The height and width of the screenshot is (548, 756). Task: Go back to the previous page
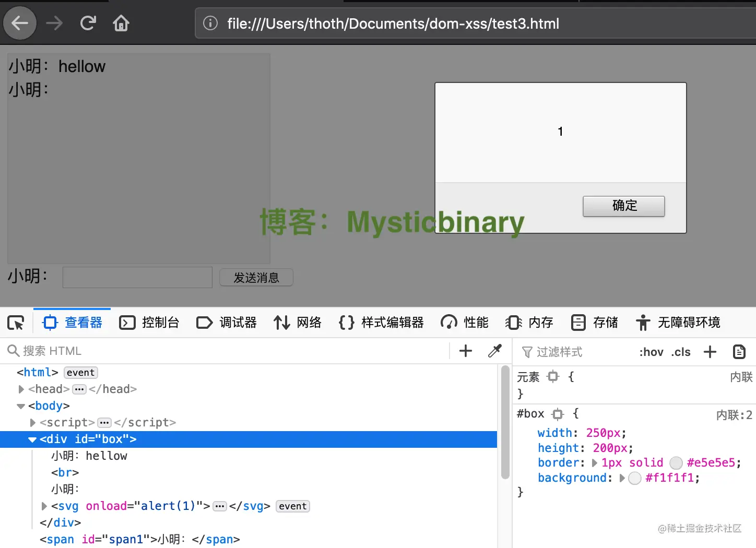[x=20, y=23]
